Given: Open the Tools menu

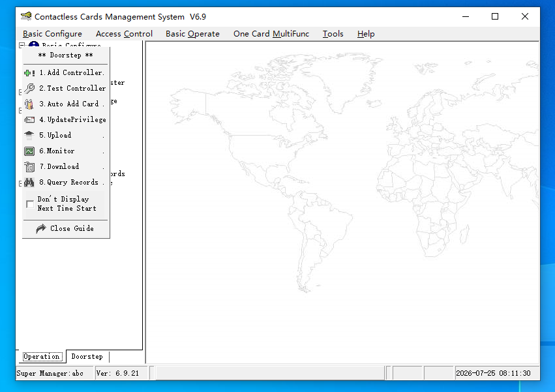Looking at the screenshot, I should [x=333, y=34].
